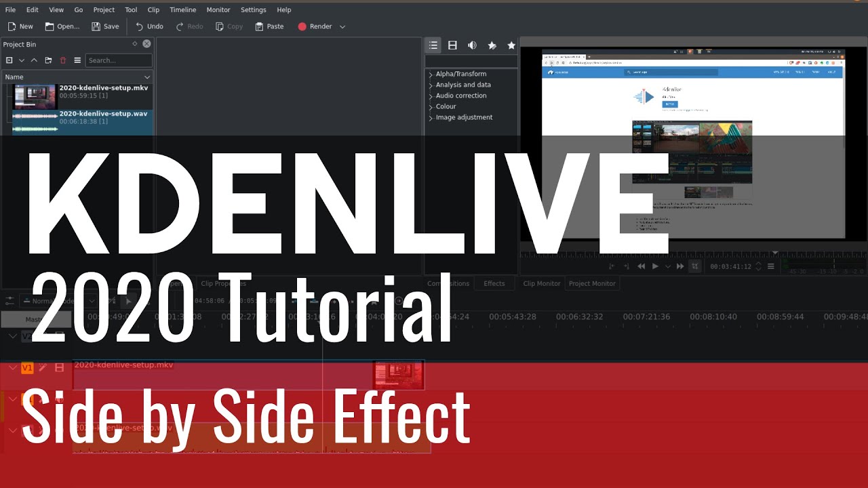The width and height of the screenshot is (868, 488).
Task: Open the View menu
Action: pyautogui.click(x=56, y=9)
